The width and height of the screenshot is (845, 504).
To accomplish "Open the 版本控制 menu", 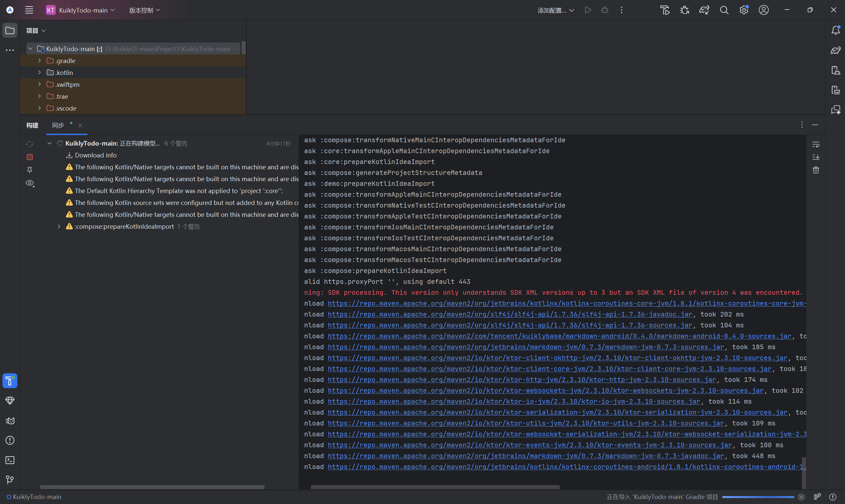I will coord(144,10).
